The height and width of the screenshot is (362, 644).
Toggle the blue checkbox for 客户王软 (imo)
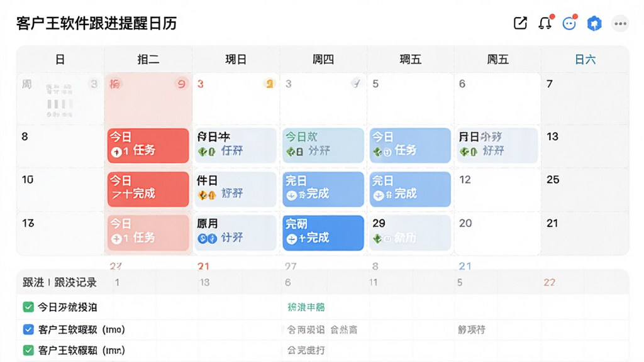tap(28, 329)
